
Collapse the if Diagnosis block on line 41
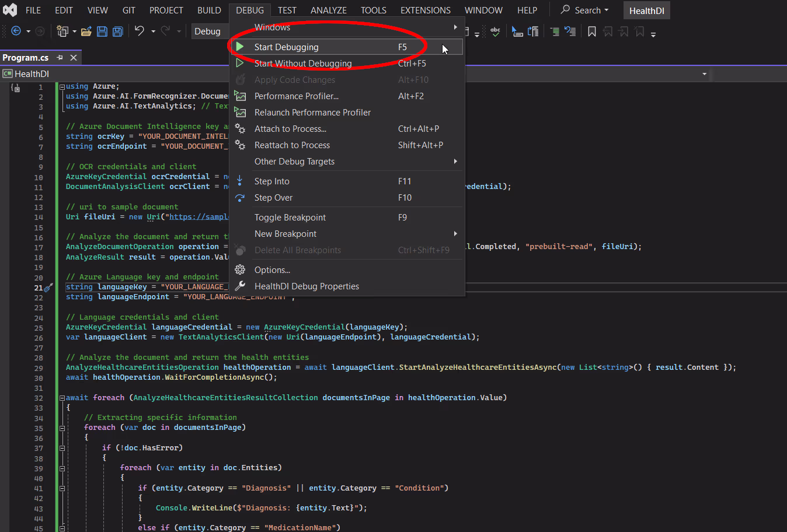point(62,488)
